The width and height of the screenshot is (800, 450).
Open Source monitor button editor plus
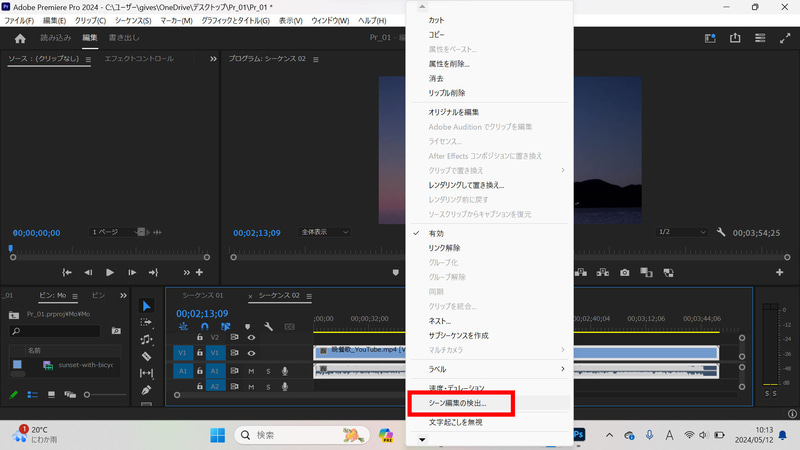tap(199, 272)
